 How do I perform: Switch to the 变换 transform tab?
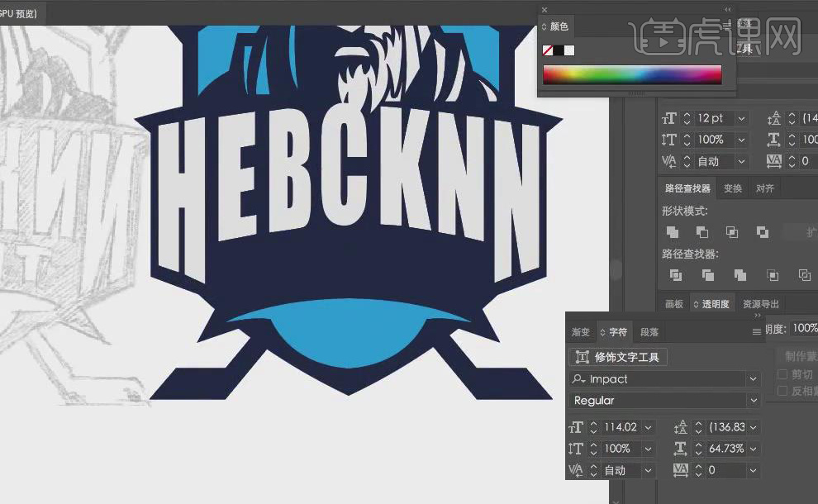[733, 188]
